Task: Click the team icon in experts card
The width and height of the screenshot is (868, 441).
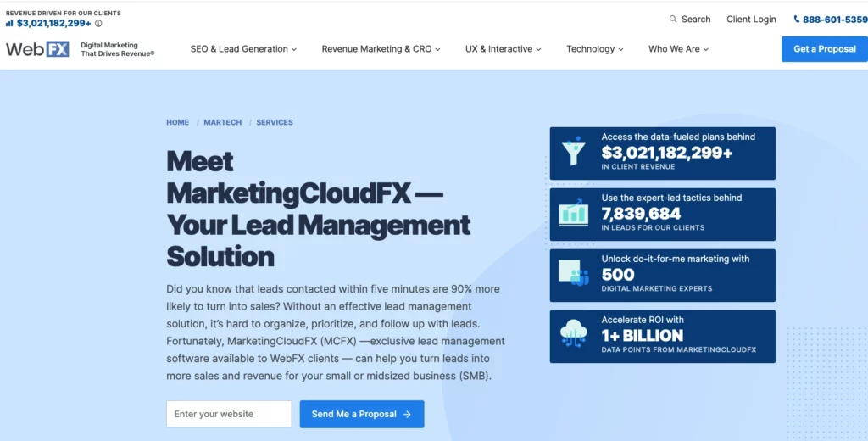Action: click(574, 273)
